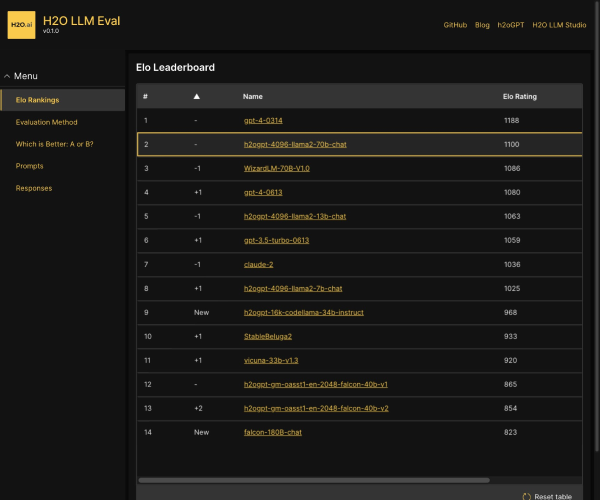Screen dimensions: 600x500
Task: Visit the Blog link
Action: (x=482, y=24)
